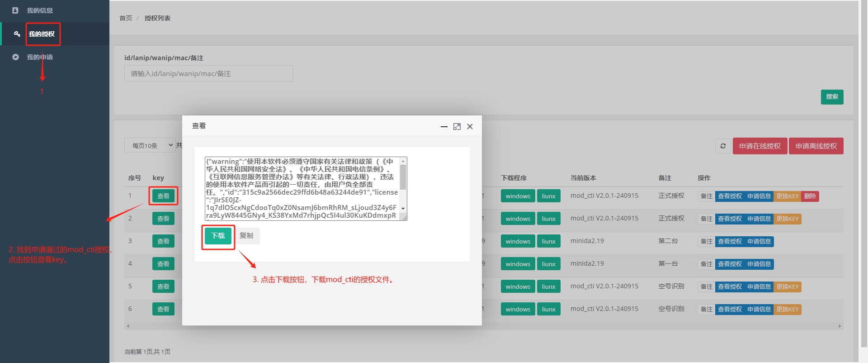This screenshot has width=868, height=363.
Task: Click the circle icon beside 我的申请
Action: tap(15, 57)
